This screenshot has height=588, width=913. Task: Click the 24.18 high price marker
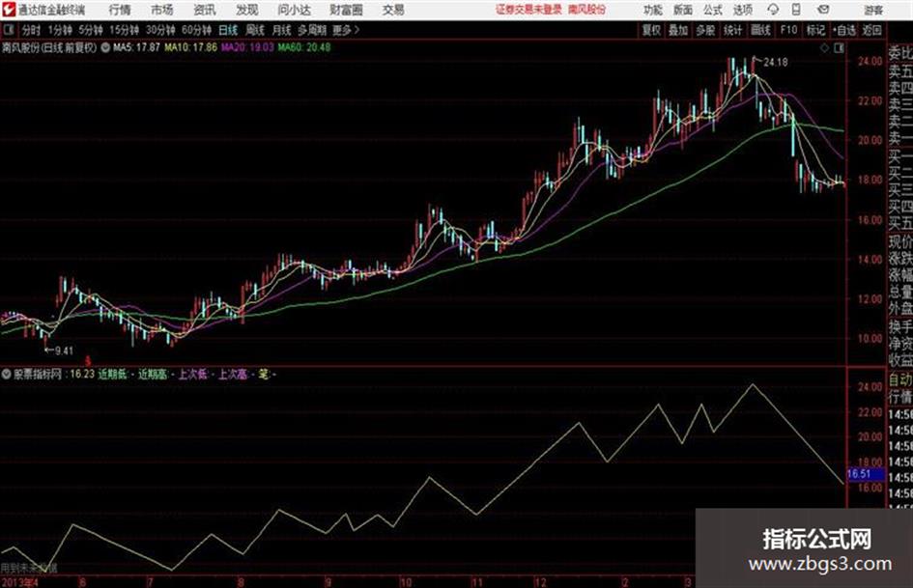[x=776, y=62]
